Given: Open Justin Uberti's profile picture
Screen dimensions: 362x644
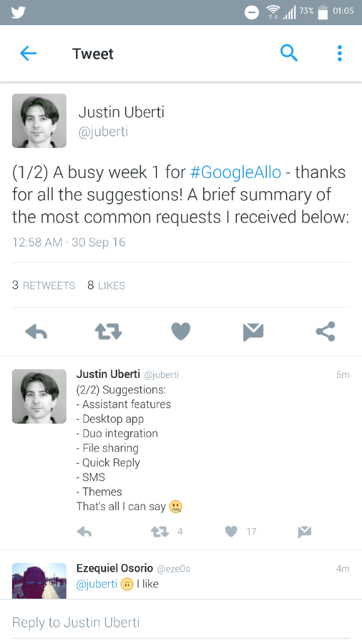Looking at the screenshot, I should [x=39, y=121].
